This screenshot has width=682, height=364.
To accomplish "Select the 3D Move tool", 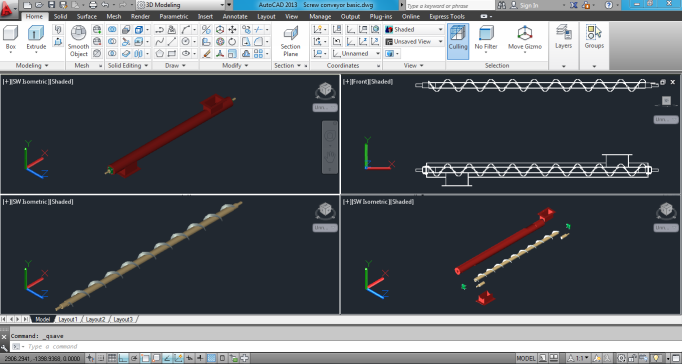I will point(220,30).
